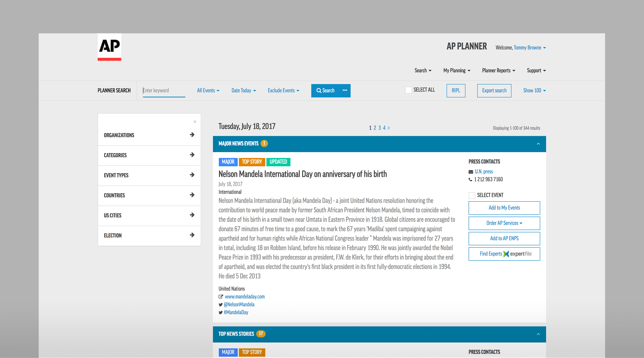
Task: Open the Tommy Browne user dropdown
Action: [530, 48]
